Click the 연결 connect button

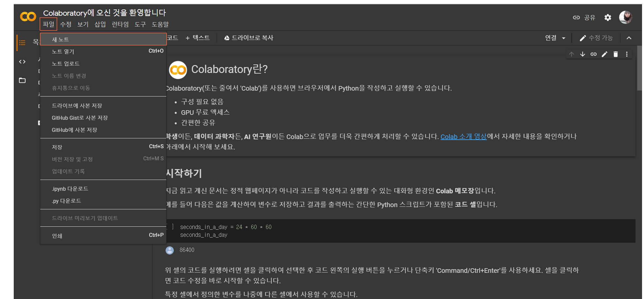click(x=551, y=38)
